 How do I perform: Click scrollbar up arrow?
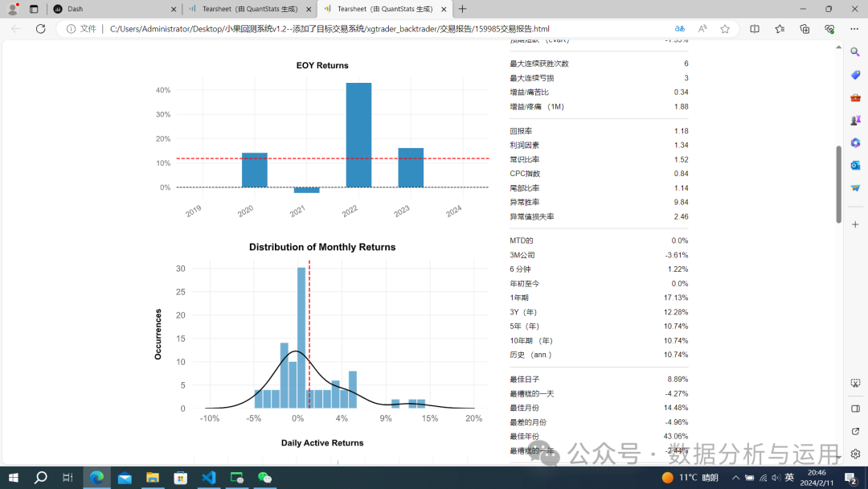click(x=838, y=47)
